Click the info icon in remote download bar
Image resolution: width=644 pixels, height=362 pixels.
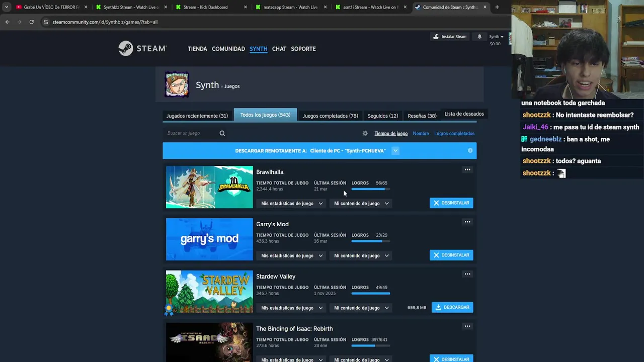[x=470, y=150]
